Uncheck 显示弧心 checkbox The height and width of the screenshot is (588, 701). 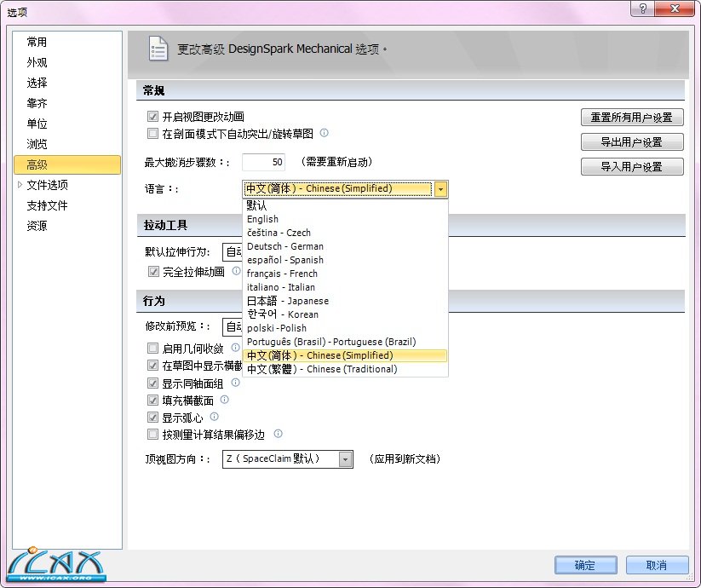(x=153, y=418)
